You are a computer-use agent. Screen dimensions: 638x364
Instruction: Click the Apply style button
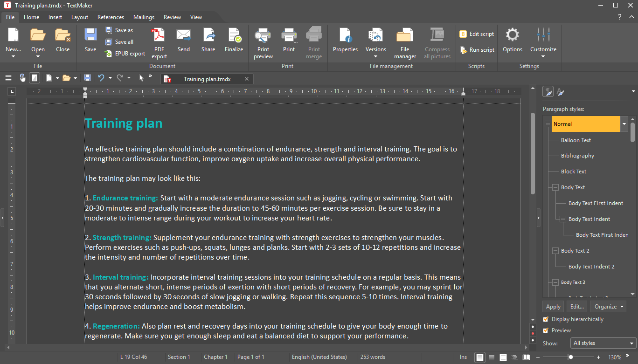[x=553, y=307]
